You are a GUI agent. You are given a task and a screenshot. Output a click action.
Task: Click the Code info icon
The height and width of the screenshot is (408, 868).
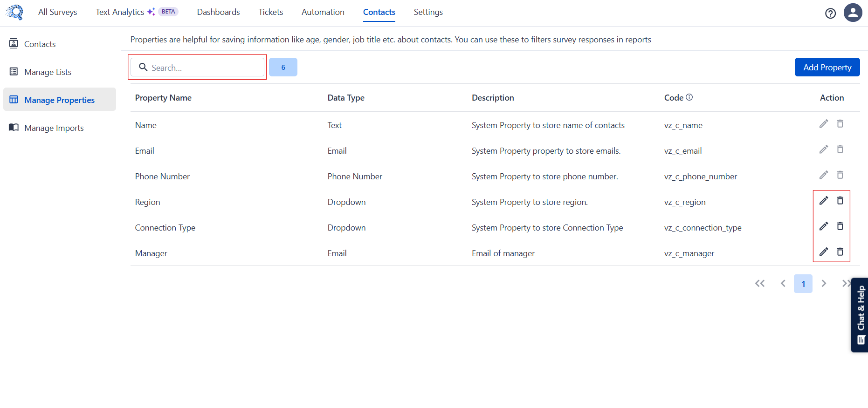coord(689,97)
